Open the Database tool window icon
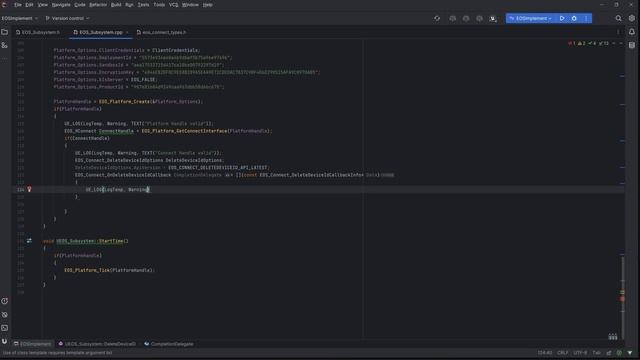 [631, 45]
